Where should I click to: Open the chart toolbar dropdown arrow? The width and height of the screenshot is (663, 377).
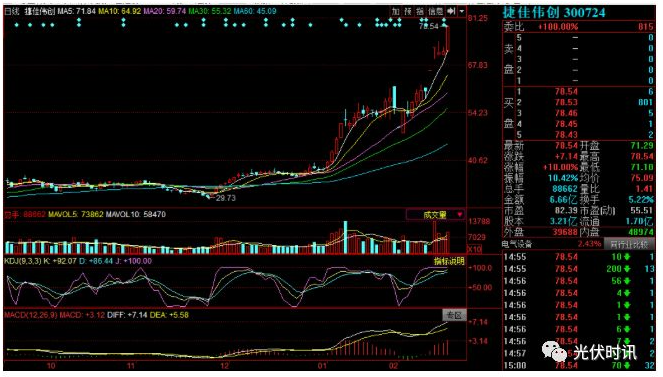pos(461,11)
